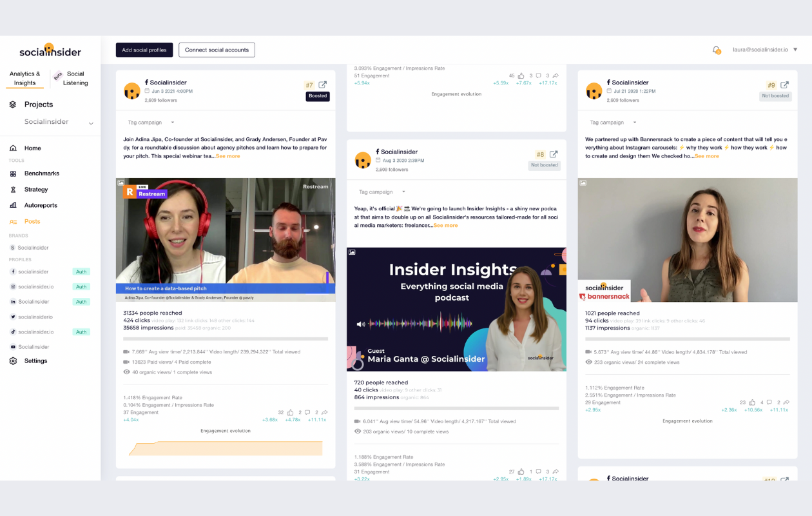The image size is (812, 516).
Task: Click LinkedIn icon beside Socialinsider profile
Action: point(13,302)
